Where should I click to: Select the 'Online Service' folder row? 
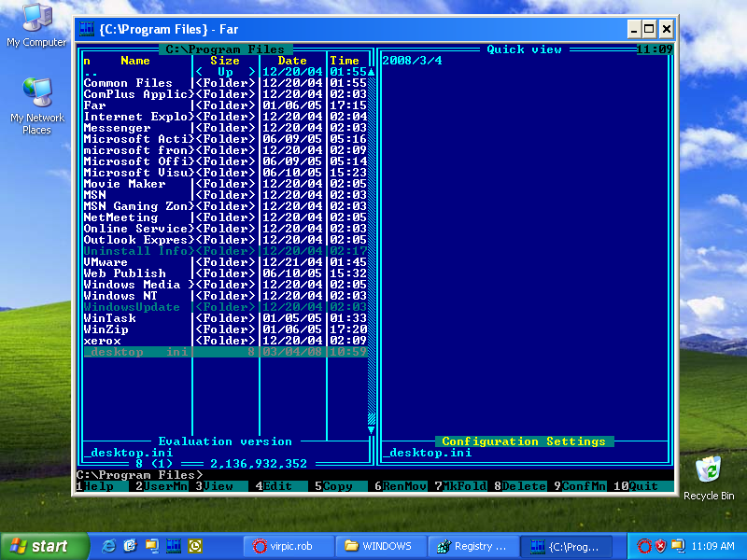pos(225,229)
